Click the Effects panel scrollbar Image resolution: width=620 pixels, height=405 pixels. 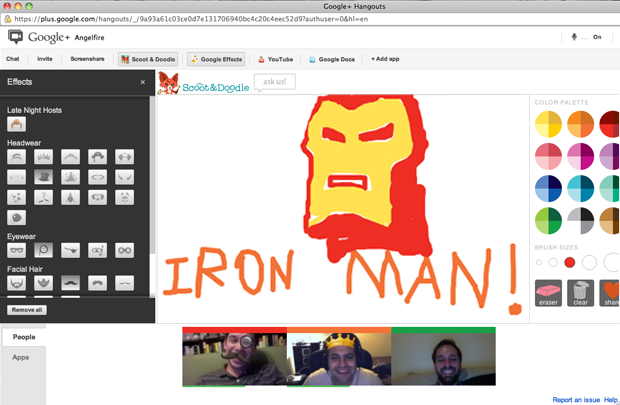point(152,174)
